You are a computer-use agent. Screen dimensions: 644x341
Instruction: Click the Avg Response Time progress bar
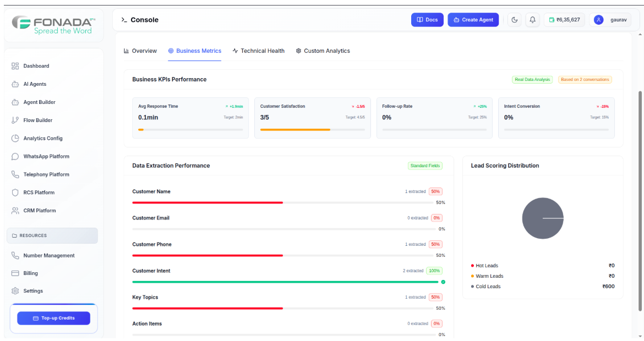pos(190,130)
